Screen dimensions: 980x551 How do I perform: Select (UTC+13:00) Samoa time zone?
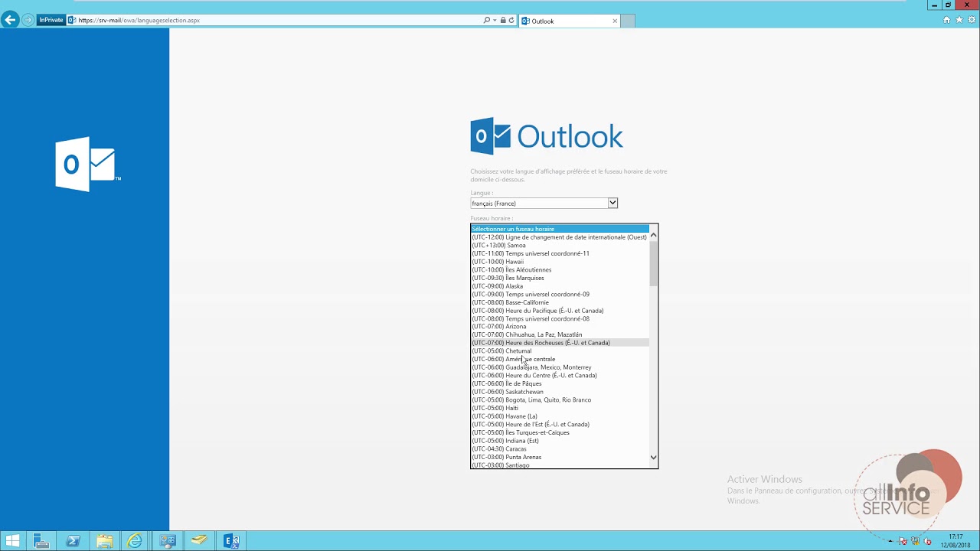point(559,245)
